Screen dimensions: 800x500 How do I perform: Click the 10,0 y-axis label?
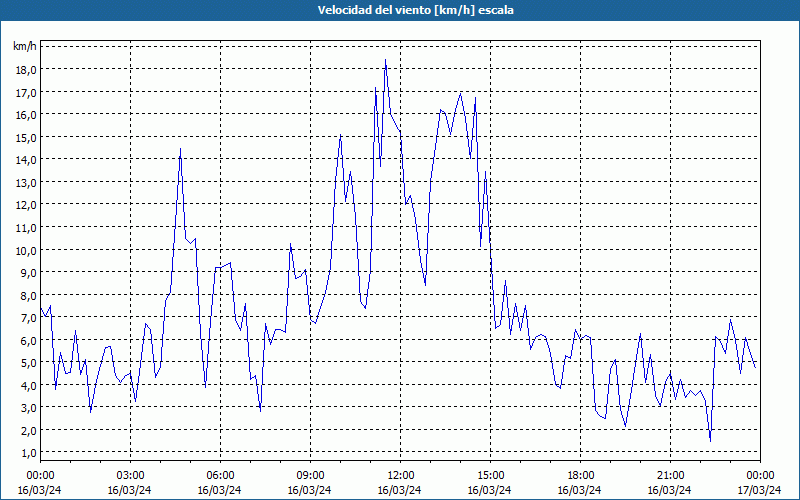coord(26,250)
